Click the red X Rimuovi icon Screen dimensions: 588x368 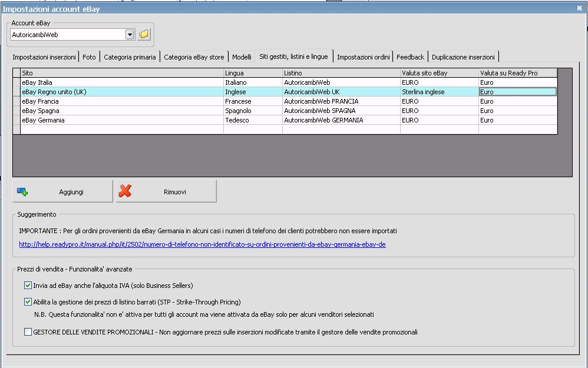[125, 191]
